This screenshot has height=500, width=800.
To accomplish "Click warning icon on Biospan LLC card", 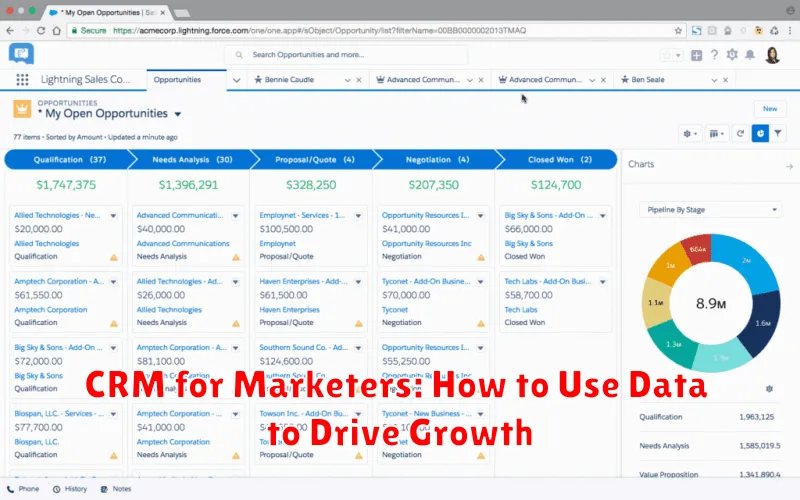I will (114, 456).
